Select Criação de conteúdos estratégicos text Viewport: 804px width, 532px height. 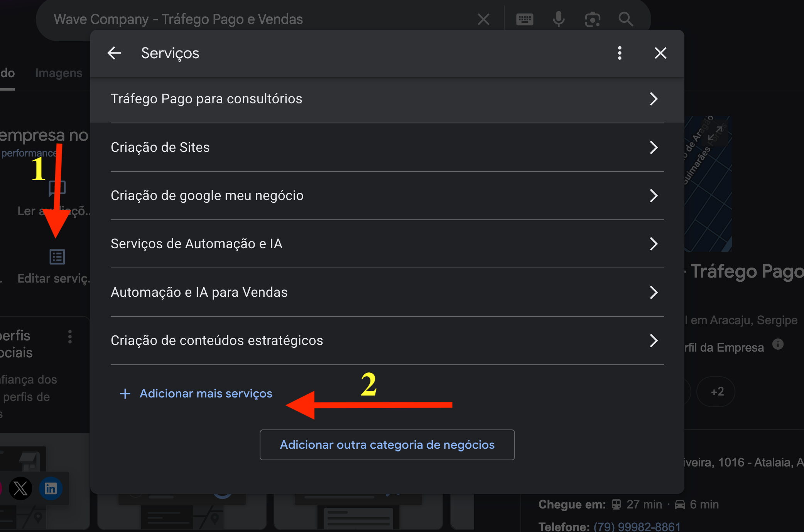[217, 340]
